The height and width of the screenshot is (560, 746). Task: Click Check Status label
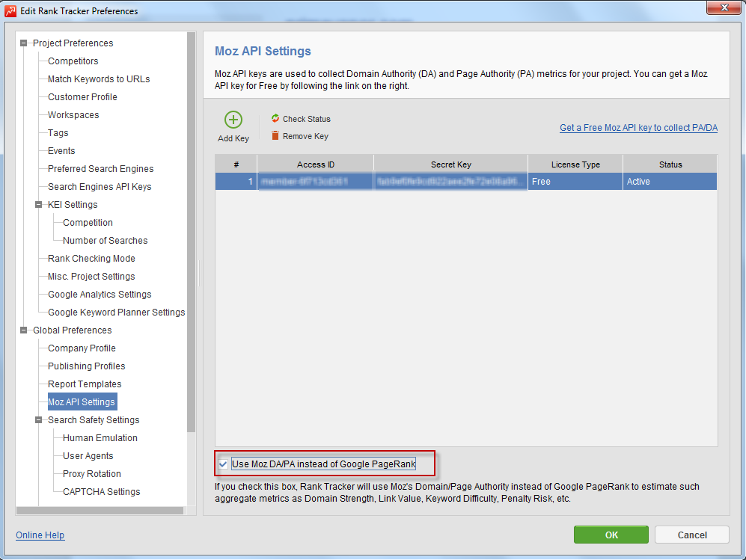coord(306,119)
